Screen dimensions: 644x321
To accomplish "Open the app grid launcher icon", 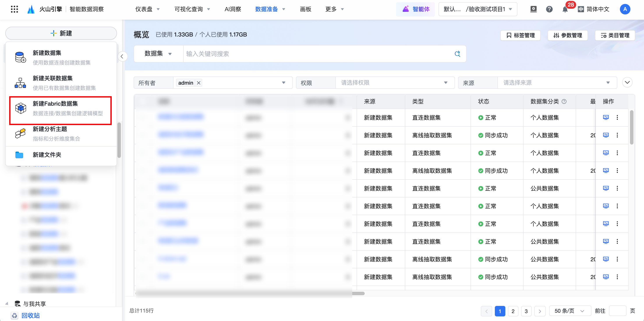I will tap(14, 9).
